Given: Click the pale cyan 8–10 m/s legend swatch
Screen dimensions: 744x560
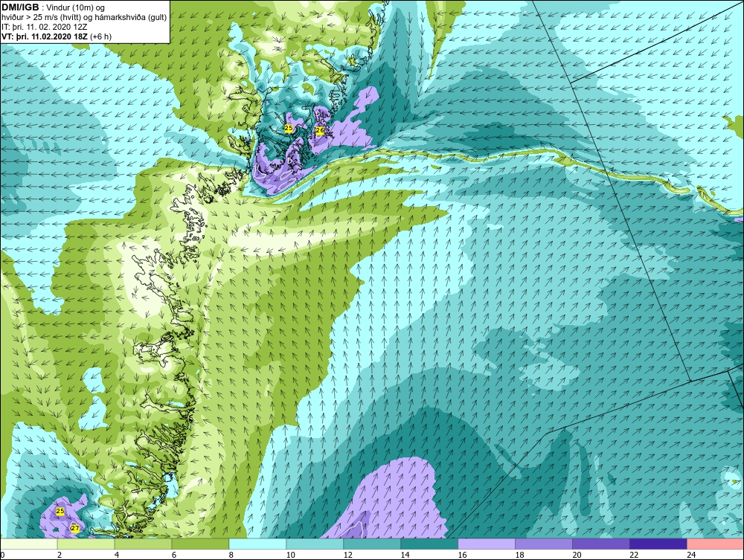Looking at the screenshot, I should [x=257, y=544].
